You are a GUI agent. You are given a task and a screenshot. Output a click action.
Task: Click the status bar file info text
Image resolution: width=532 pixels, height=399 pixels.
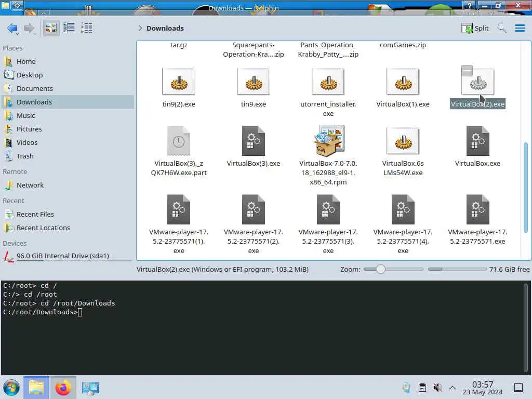[x=222, y=270]
